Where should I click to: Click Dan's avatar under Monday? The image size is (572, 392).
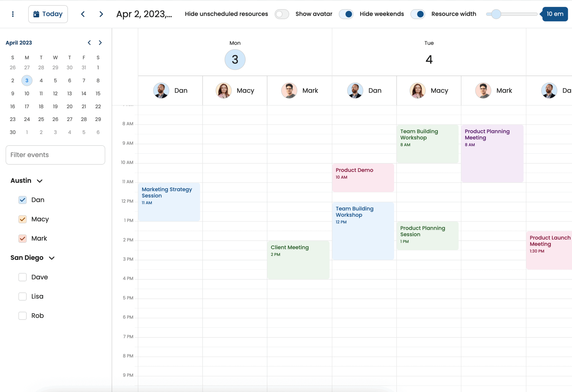click(x=161, y=90)
